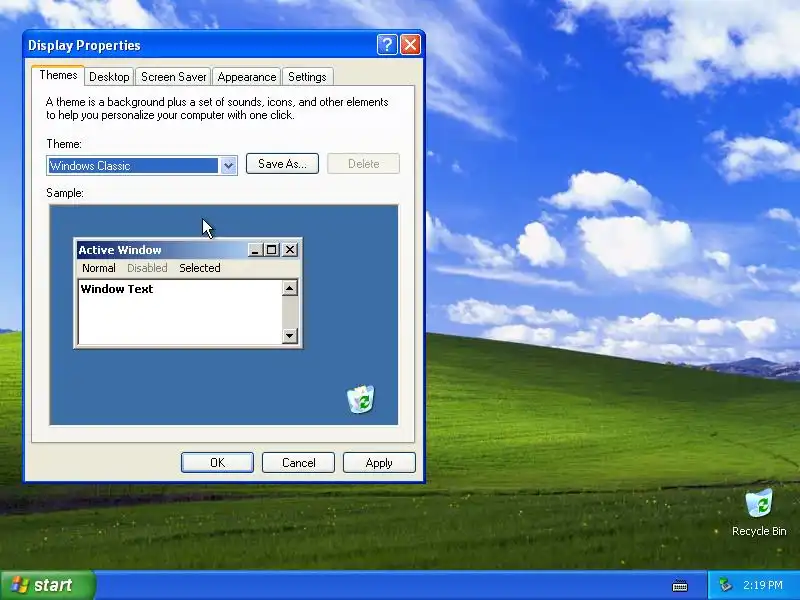Click the on-screen keyboard taskbar icon

pos(680,586)
